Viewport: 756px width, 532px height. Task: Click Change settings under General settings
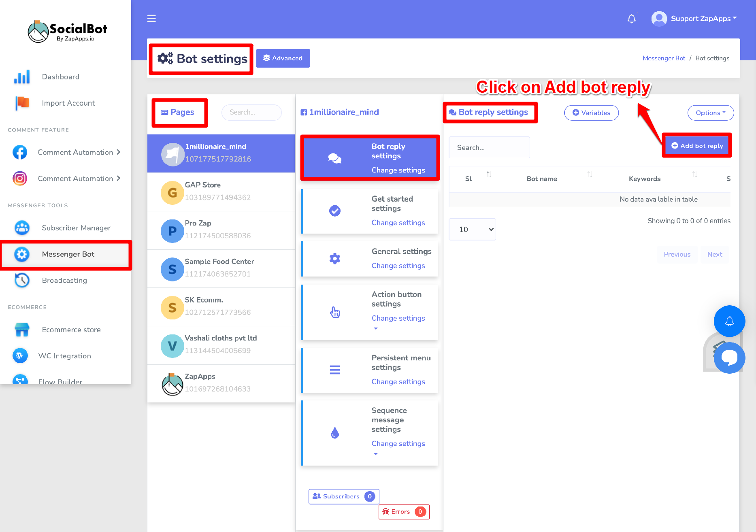point(398,266)
